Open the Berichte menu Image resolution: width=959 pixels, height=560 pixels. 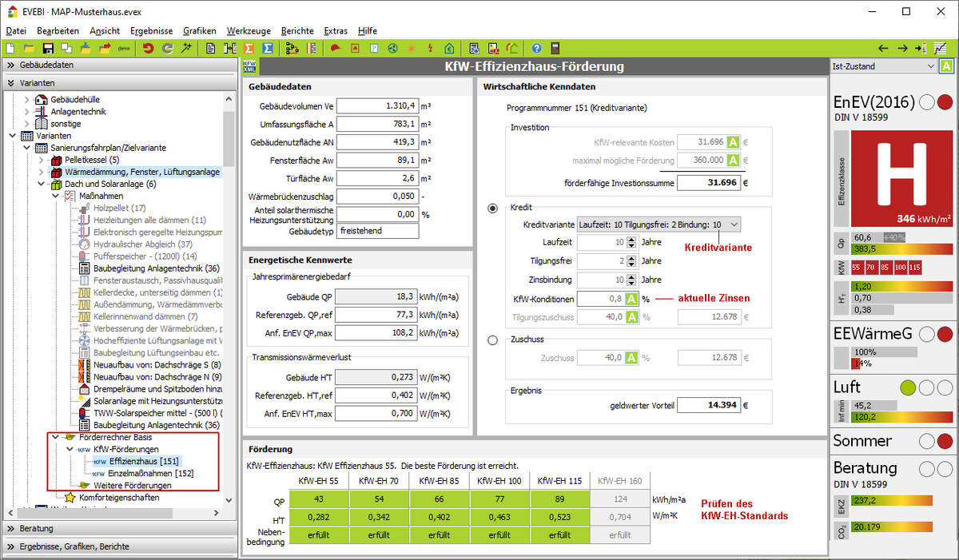297,30
